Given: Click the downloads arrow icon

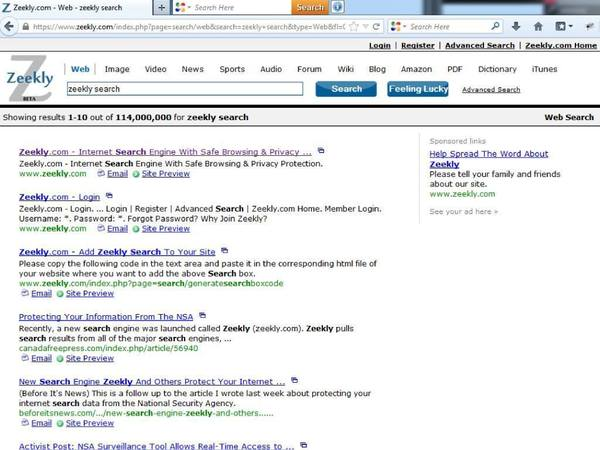Looking at the screenshot, I should click(x=516, y=26).
